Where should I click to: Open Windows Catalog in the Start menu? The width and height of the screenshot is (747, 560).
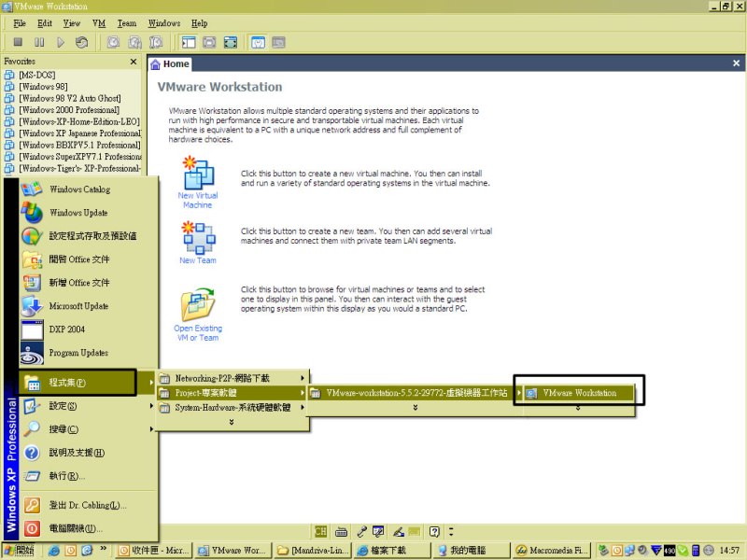[89, 189]
